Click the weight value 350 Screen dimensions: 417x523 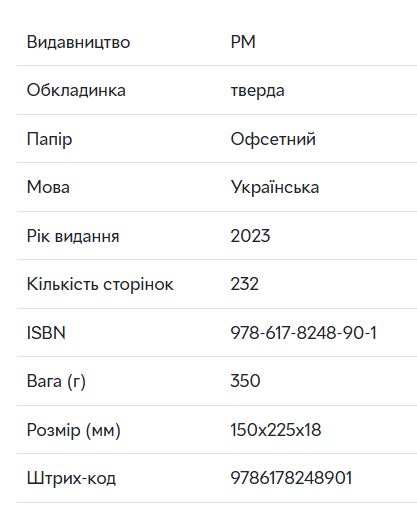coord(245,381)
